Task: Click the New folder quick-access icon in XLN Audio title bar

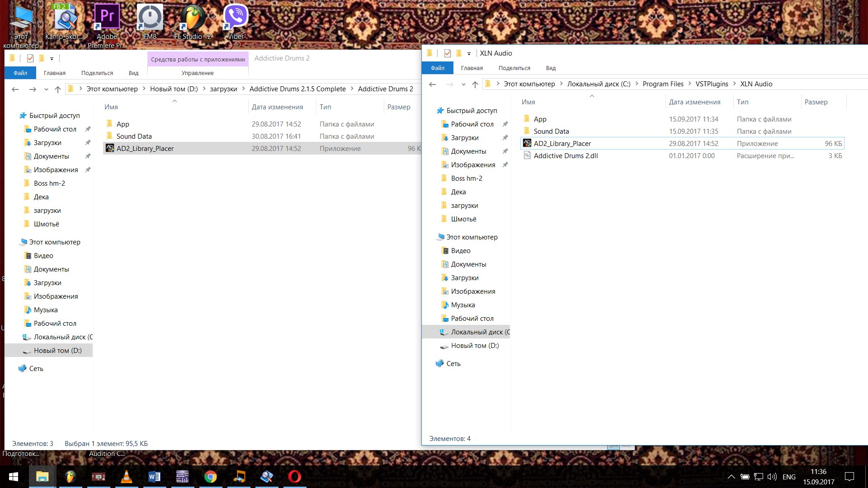Action: click(x=459, y=53)
